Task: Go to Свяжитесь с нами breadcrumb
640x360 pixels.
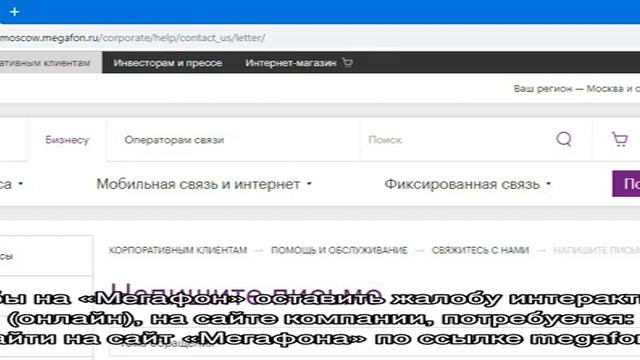Action: [480, 250]
